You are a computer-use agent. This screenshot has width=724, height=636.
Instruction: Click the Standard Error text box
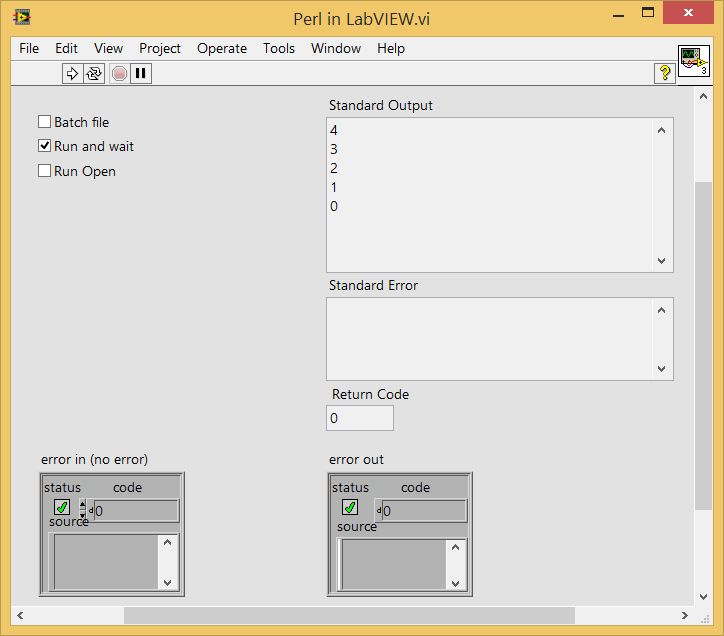click(490, 339)
